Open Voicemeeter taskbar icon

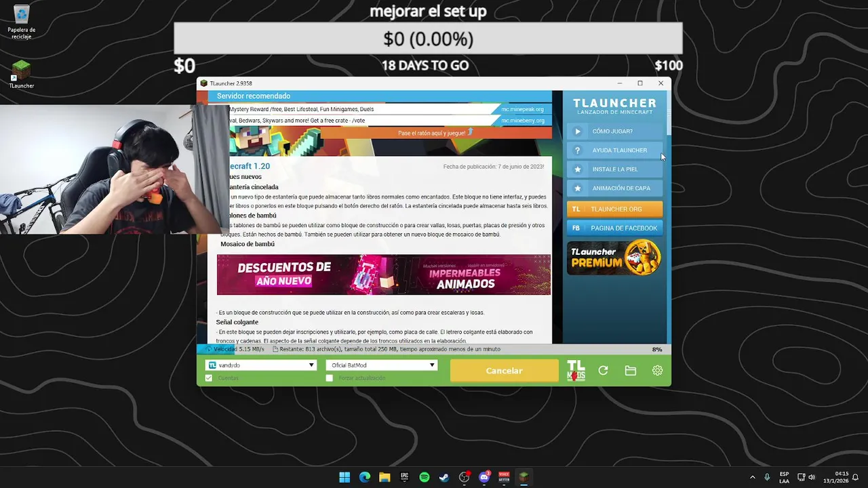pos(504,477)
